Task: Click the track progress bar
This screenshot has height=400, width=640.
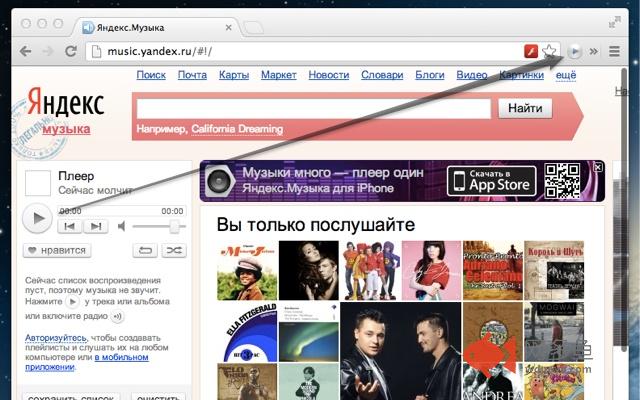Action: (x=121, y=211)
